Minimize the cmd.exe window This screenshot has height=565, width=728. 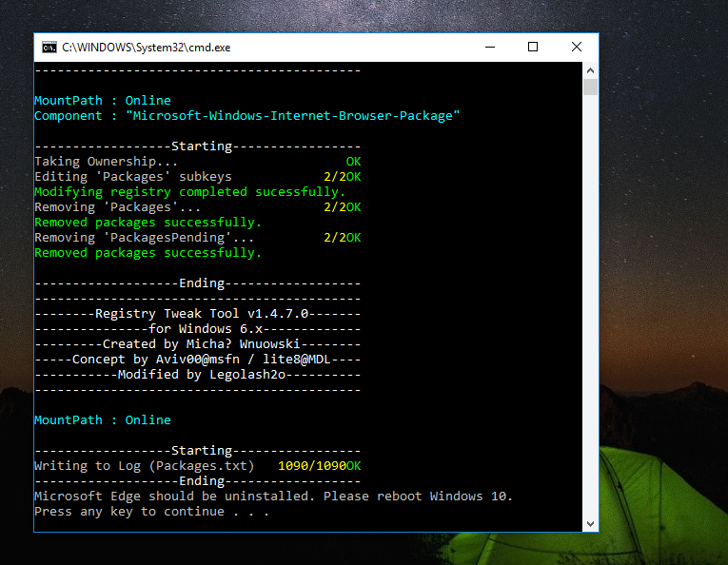[490, 47]
